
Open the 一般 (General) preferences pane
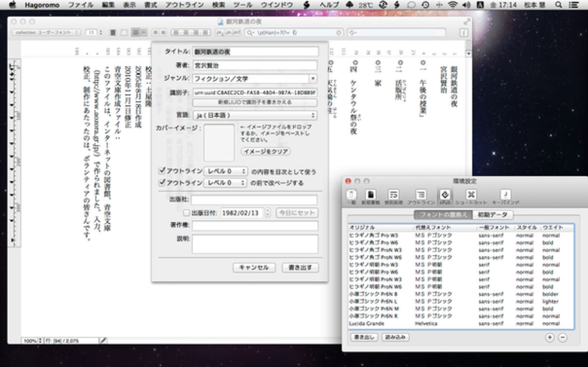point(351,197)
